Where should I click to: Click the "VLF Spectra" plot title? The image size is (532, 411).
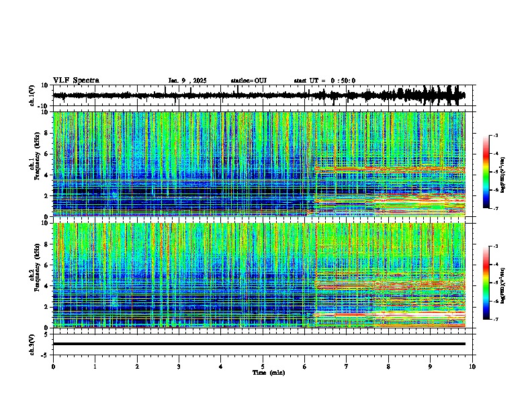[76, 81]
